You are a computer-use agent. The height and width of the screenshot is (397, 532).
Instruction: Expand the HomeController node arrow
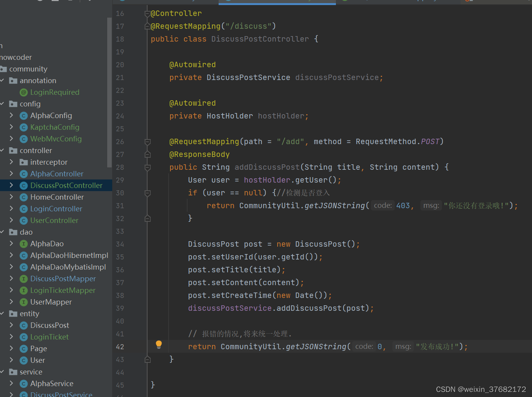pos(11,197)
